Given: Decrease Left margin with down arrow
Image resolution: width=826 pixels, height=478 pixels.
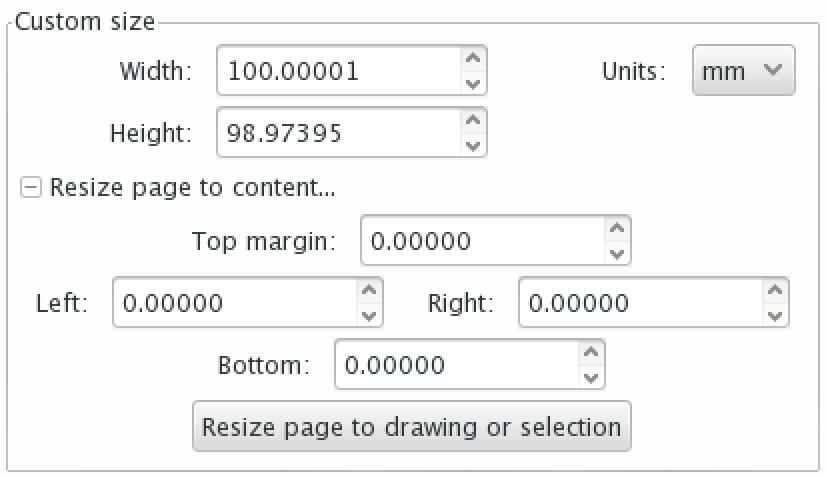Looking at the screenshot, I should (x=370, y=315).
